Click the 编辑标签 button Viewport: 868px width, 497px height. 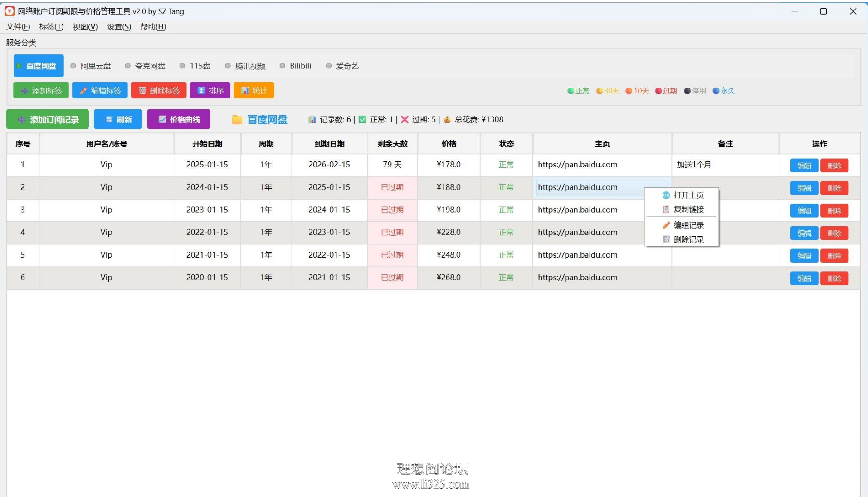pos(100,90)
